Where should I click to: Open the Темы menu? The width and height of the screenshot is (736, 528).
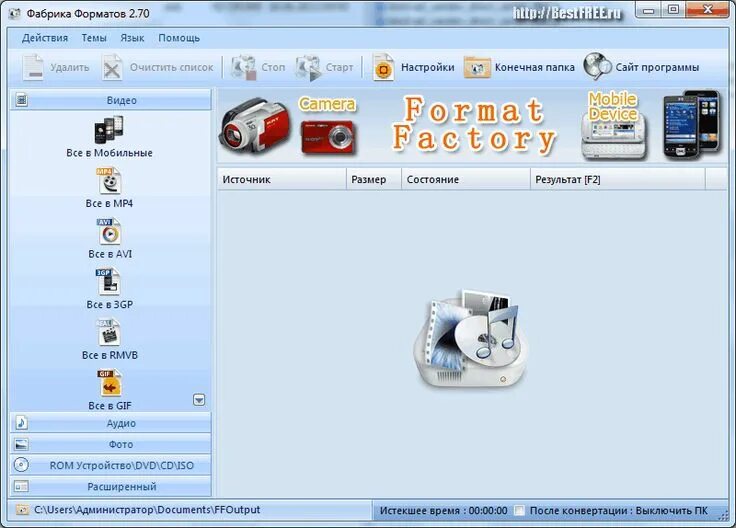[94, 38]
